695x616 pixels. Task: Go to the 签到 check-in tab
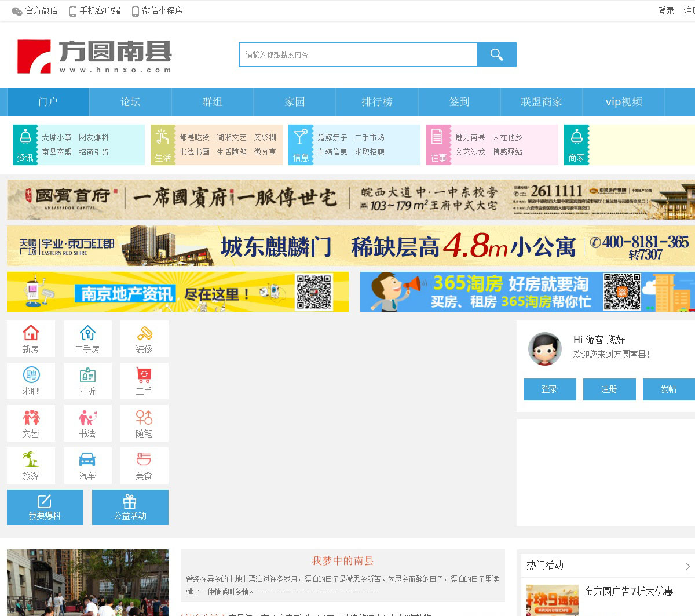[459, 102]
